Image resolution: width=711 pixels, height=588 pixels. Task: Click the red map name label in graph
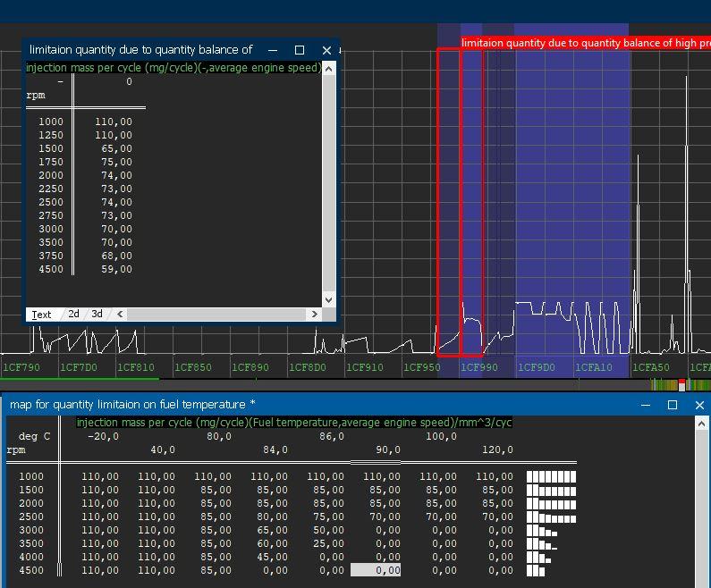(581, 43)
